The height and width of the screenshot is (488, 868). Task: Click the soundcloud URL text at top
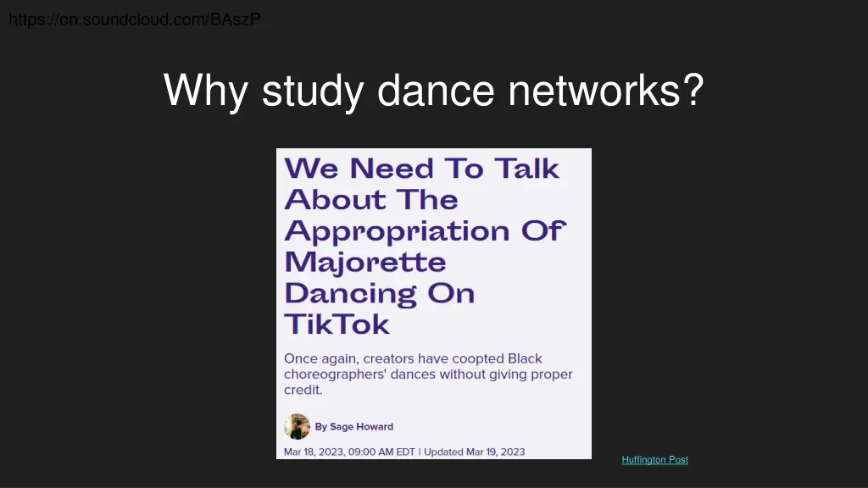(x=135, y=19)
